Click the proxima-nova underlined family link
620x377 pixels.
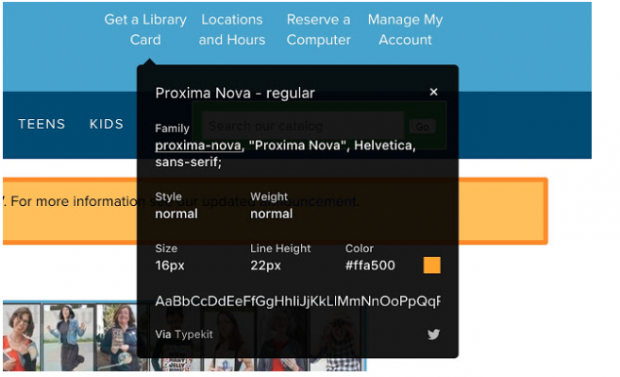[x=198, y=146]
